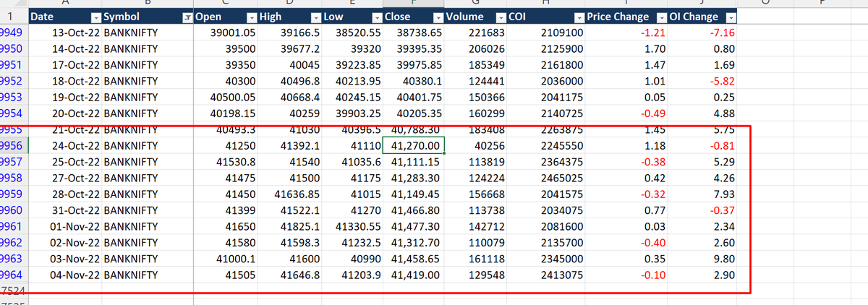Select row header 9960
Screen dimensions: 868x305
(x=13, y=210)
